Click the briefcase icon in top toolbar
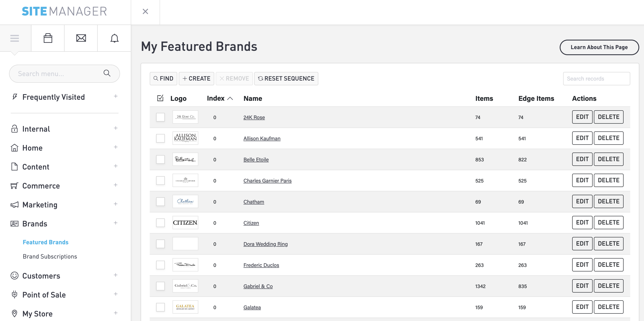644x321 pixels. pyautogui.click(x=48, y=38)
